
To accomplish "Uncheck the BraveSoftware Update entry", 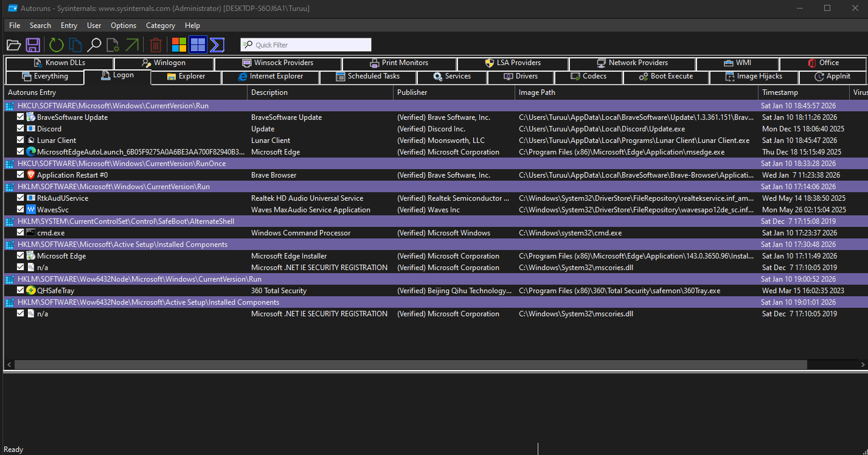I will click(x=21, y=117).
